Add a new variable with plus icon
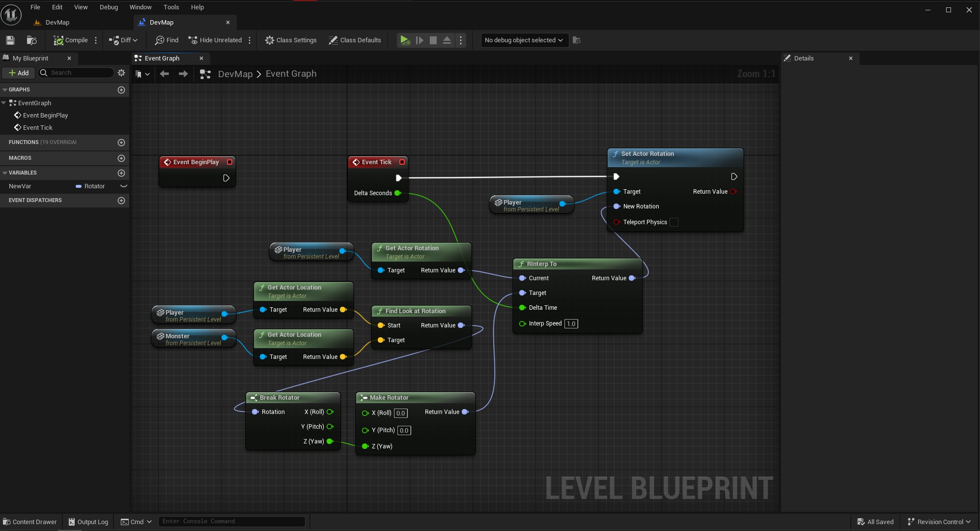 tap(121, 173)
